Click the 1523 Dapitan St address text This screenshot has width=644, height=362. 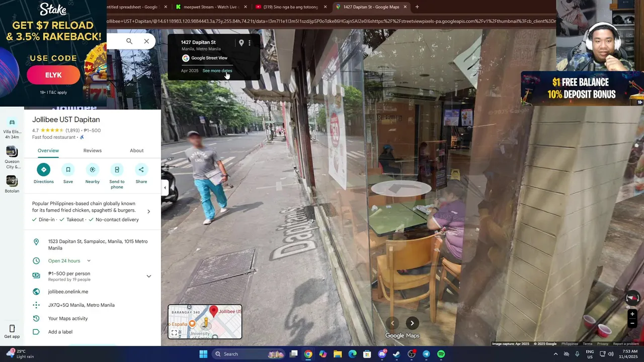point(98,245)
